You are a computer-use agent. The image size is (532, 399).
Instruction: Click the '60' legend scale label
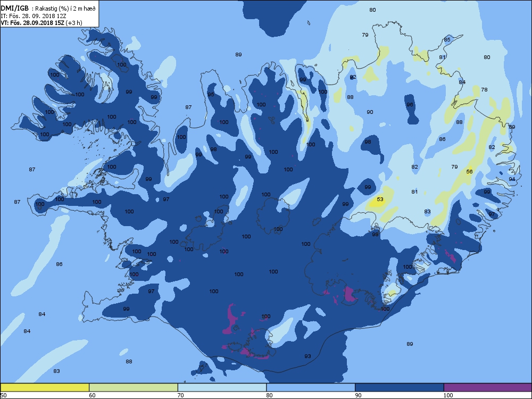[92, 395]
